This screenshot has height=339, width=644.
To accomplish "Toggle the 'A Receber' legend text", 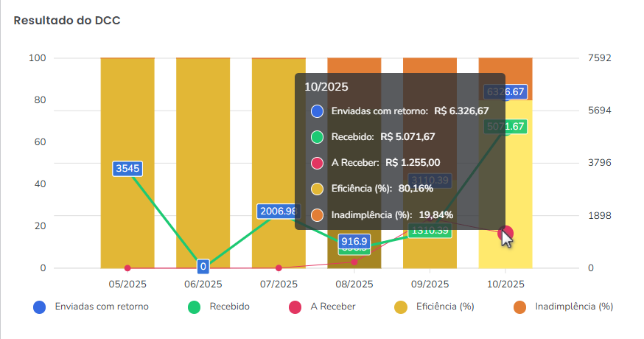I will [x=333, y=307].
